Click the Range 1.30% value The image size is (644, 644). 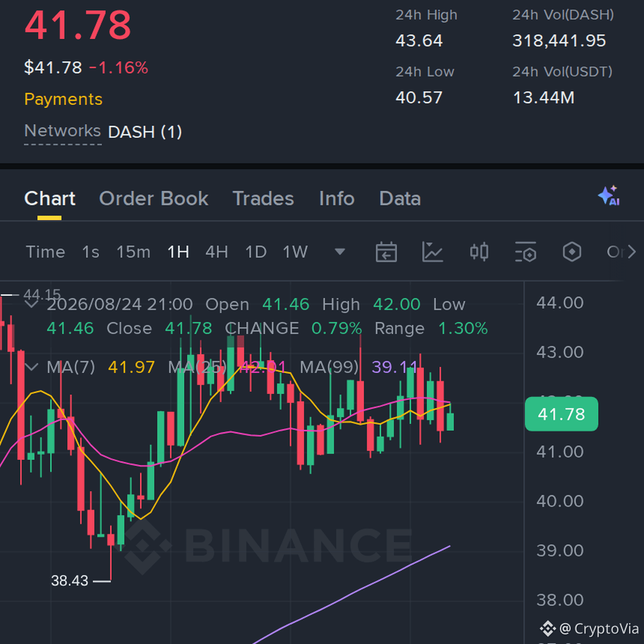(463, 329)
